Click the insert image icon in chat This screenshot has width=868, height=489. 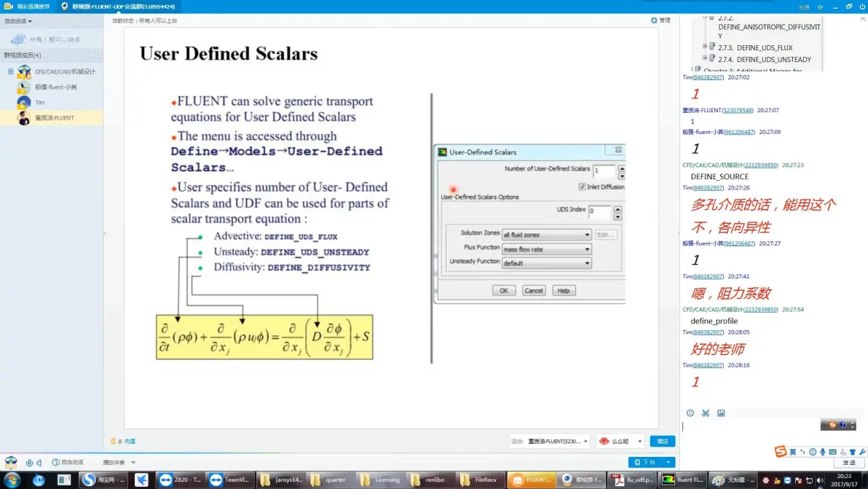(721, 413)
